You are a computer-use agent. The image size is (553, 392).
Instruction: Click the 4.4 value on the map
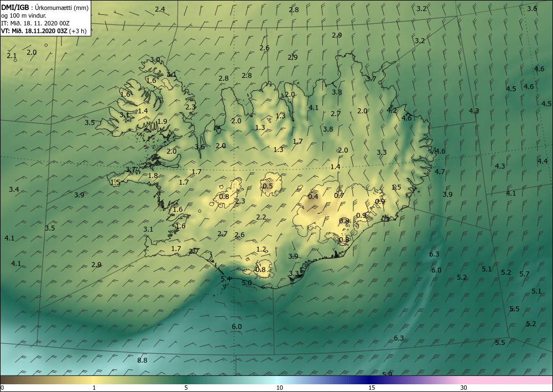(x=542, y=161)
